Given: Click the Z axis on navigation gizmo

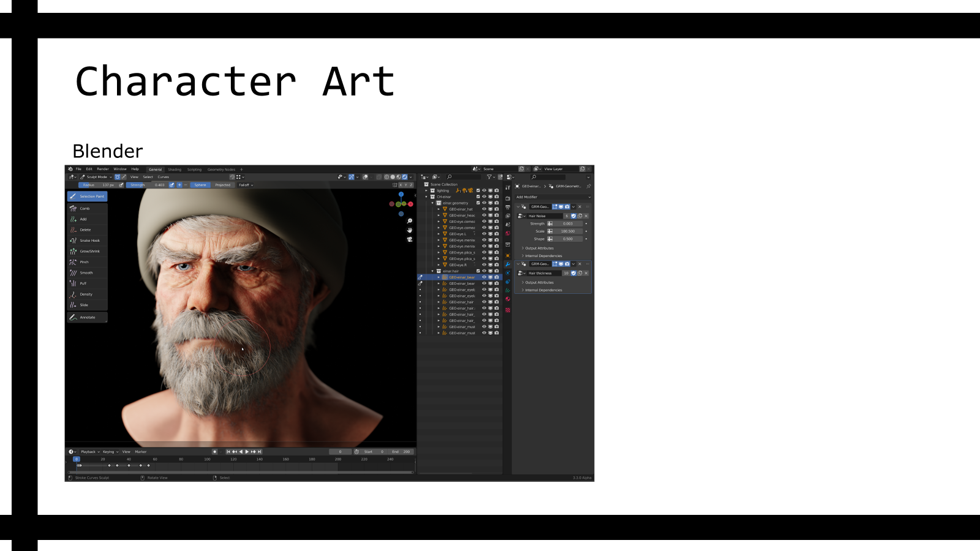Looking at the screenshot, I should coord(401,195).
